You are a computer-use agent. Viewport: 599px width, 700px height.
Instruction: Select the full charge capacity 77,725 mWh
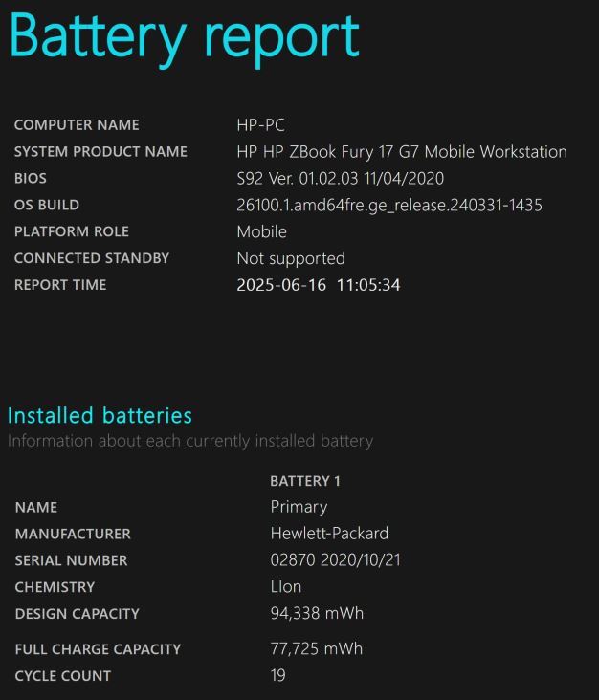click(317, 648)
